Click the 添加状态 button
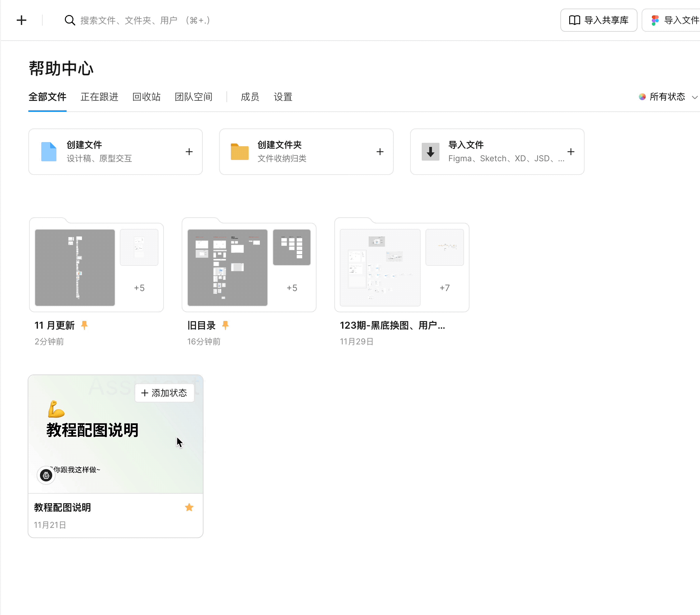700x615 pixels. coord(164,393)
